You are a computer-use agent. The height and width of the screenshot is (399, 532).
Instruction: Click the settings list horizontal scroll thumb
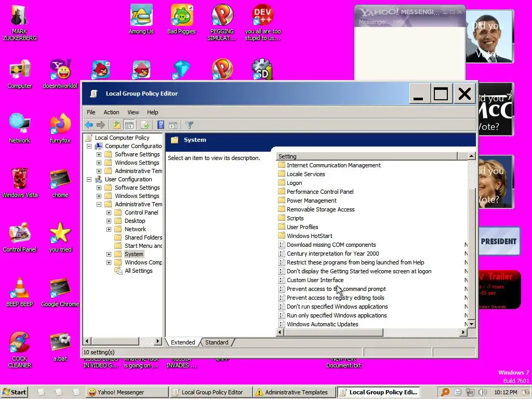(x=334, y=332)
